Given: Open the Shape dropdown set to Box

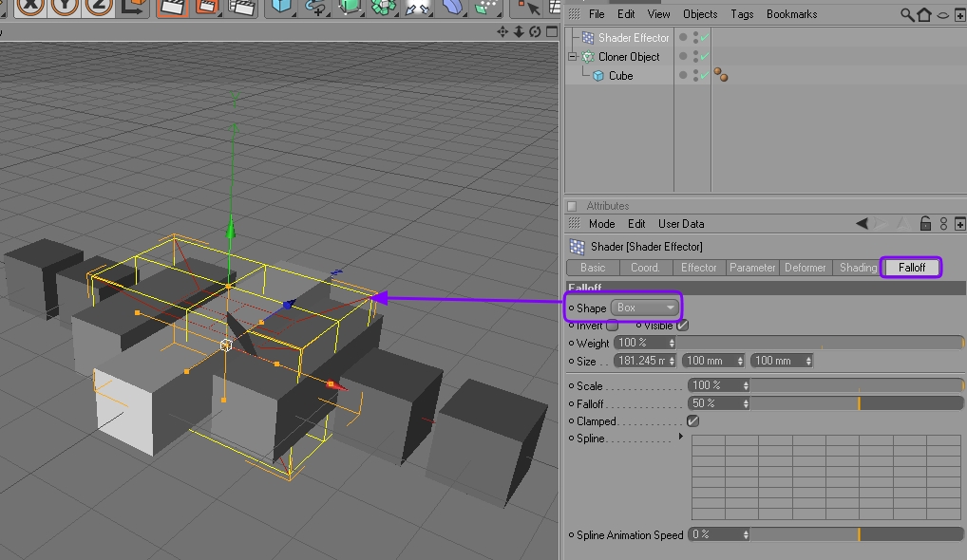Looking at the screenshot, I should (644, 308).
